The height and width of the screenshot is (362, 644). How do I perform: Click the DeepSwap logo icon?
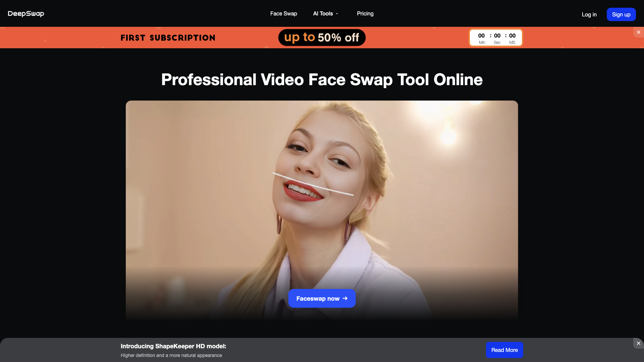(x=25, y=13)
